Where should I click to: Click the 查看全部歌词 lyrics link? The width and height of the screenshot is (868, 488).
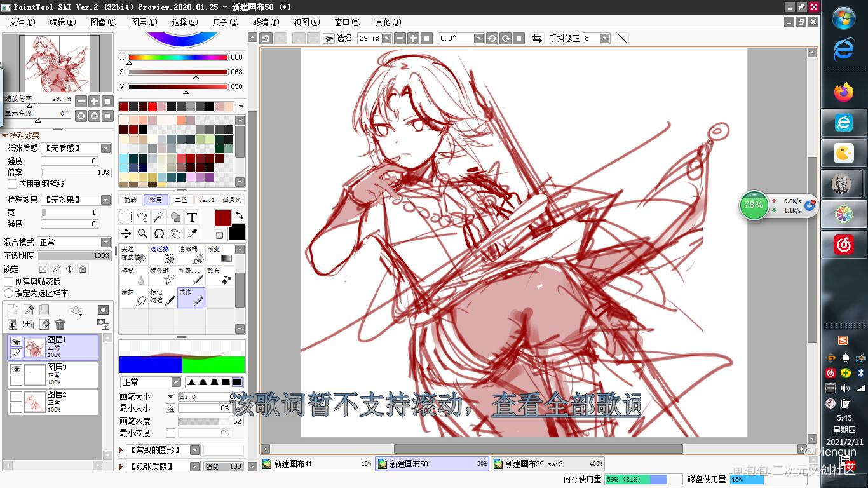[x=566, y=405]
